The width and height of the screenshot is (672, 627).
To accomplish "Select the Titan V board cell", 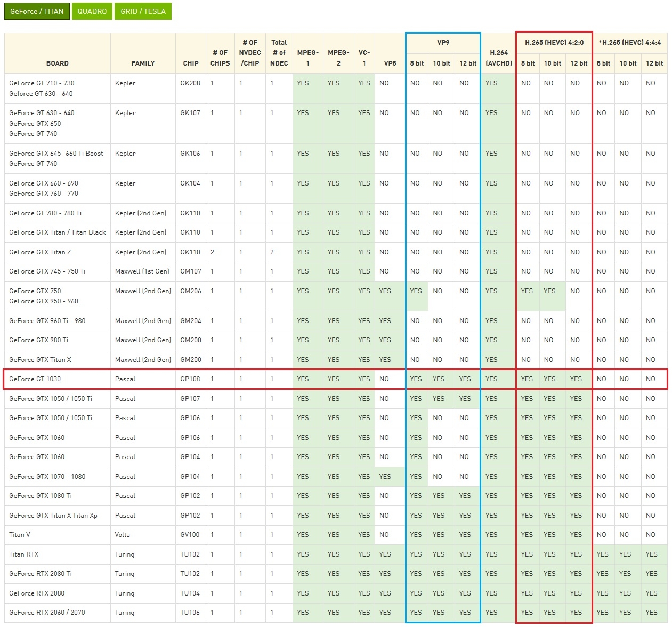I will tap(58, 535).
